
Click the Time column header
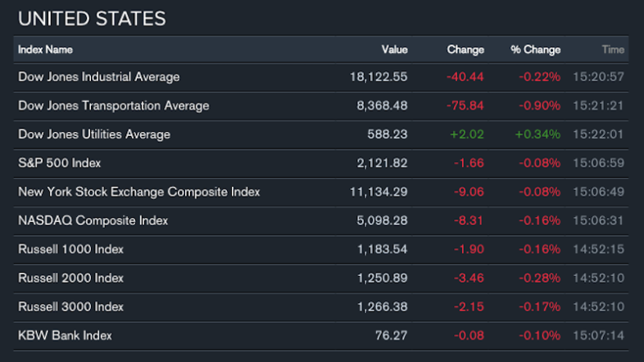coord(613,50)
